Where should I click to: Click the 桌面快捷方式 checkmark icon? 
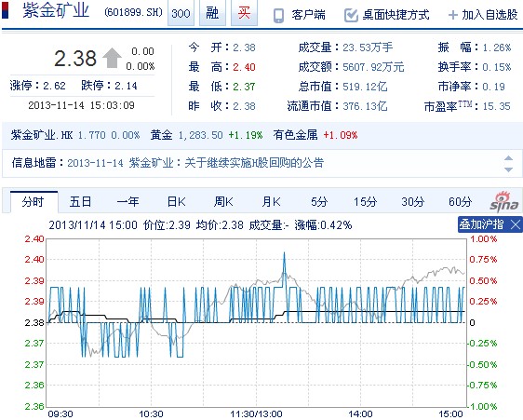(351, 15)
